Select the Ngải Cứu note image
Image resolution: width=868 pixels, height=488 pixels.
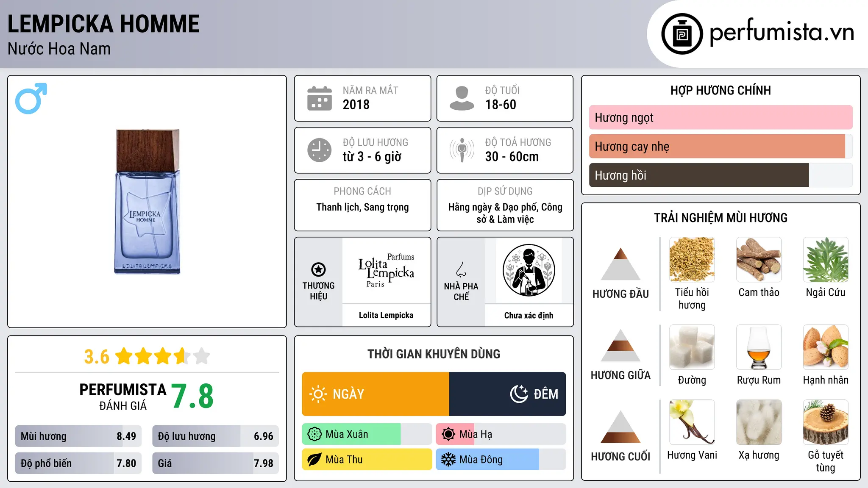(826, 260)
